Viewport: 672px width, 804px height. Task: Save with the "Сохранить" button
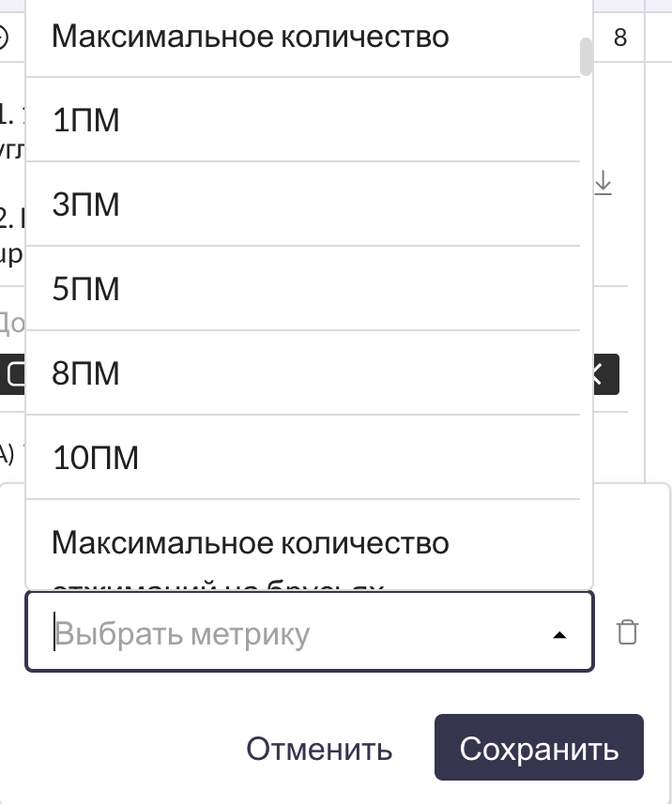click(x=539, y=749)
